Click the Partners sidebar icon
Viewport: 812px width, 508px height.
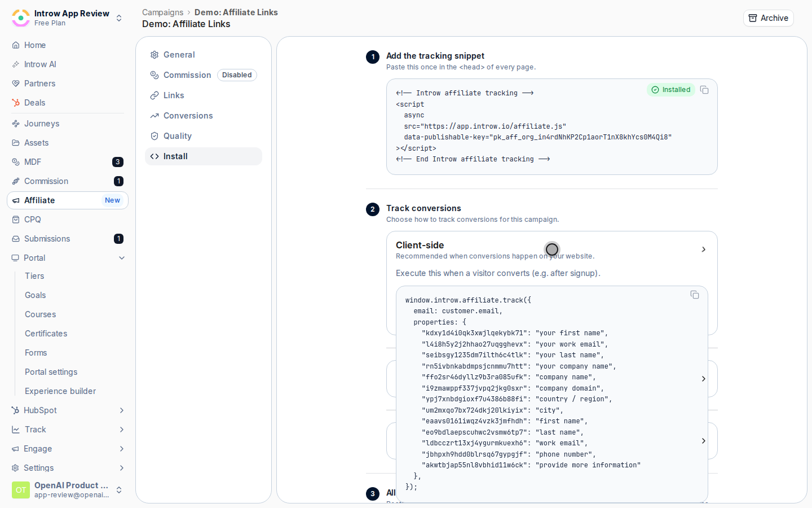point(16,84)
